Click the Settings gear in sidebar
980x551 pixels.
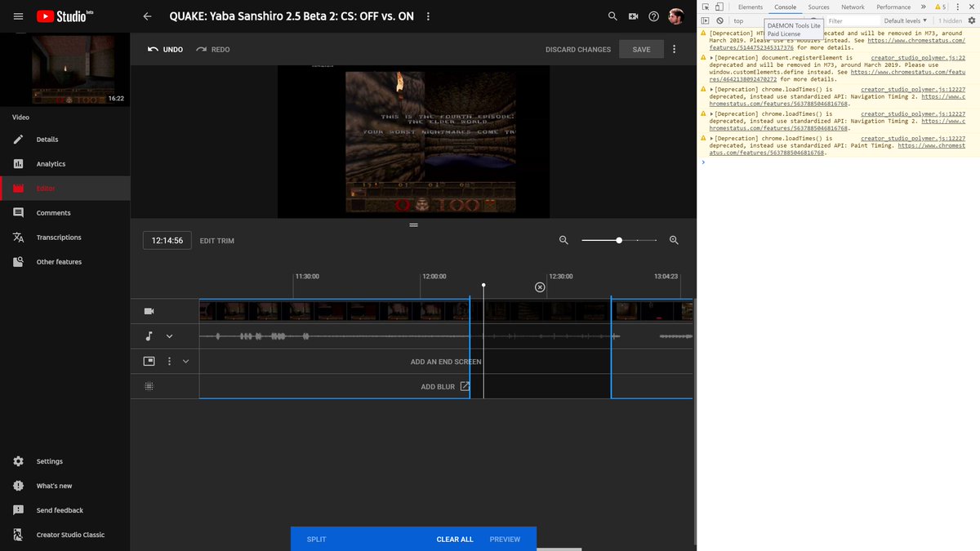click(x=18, y=461)
